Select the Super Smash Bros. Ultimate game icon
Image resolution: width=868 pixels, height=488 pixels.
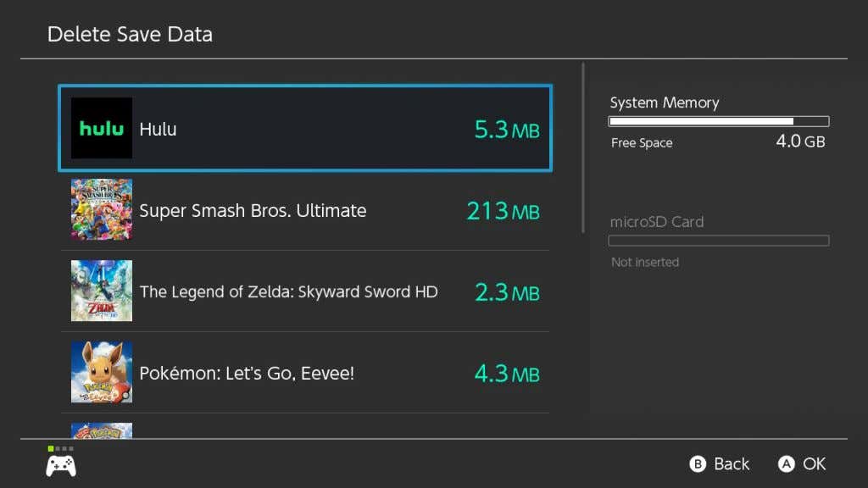pos(101,209)
